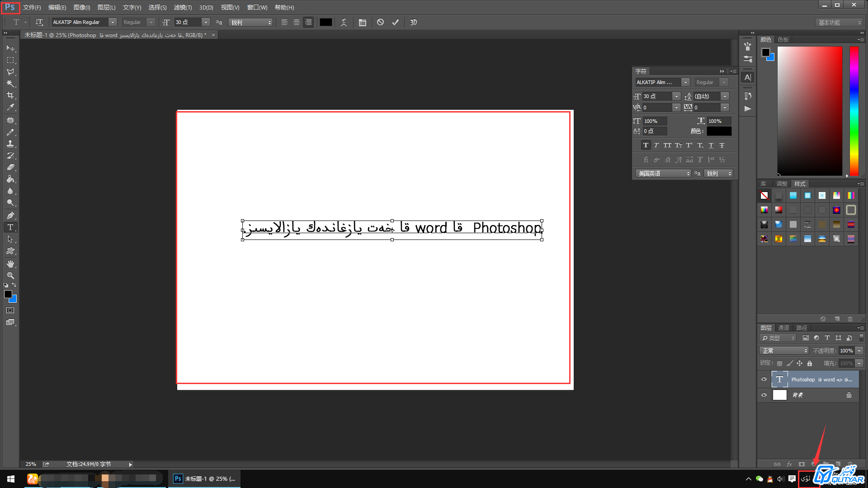The width and height of the screenshot is (868, 488).
Task: Select the Clone Stamp tool
Action: (10, 144)
